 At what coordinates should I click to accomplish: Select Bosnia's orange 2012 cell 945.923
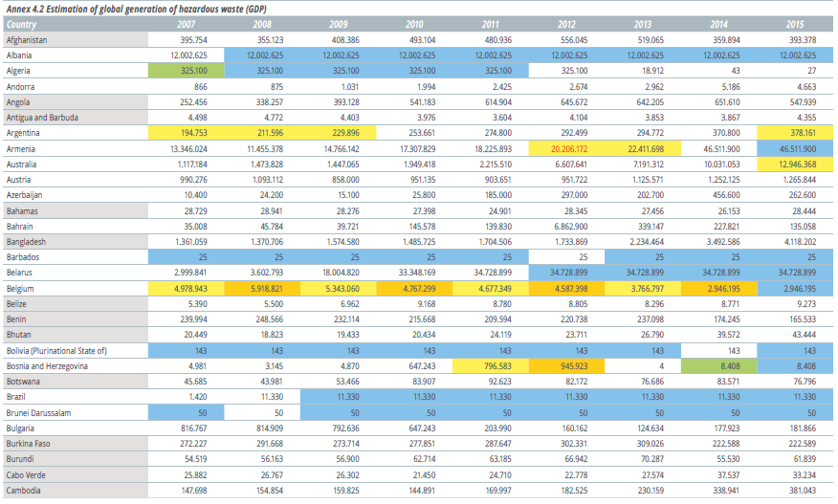(566, 366)
